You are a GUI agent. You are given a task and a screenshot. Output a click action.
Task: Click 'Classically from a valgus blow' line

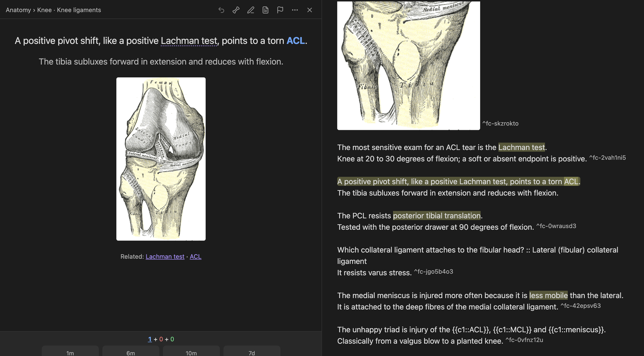point(420,341)
